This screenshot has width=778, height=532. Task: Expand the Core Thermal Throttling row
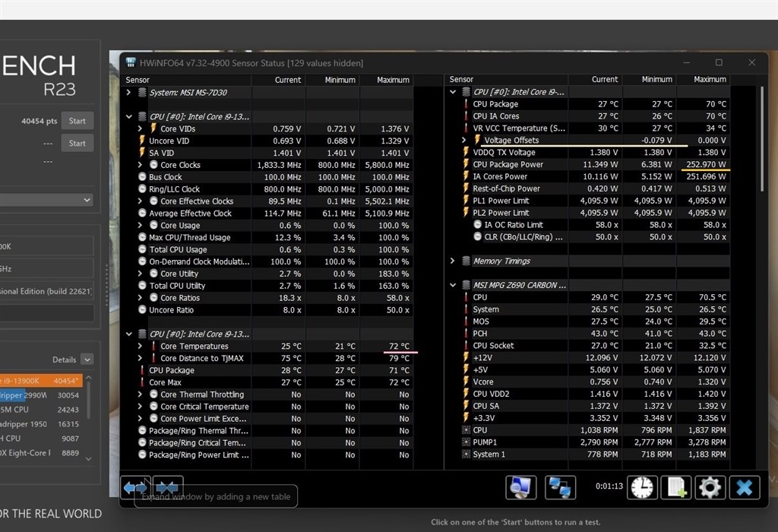point(140,394)
